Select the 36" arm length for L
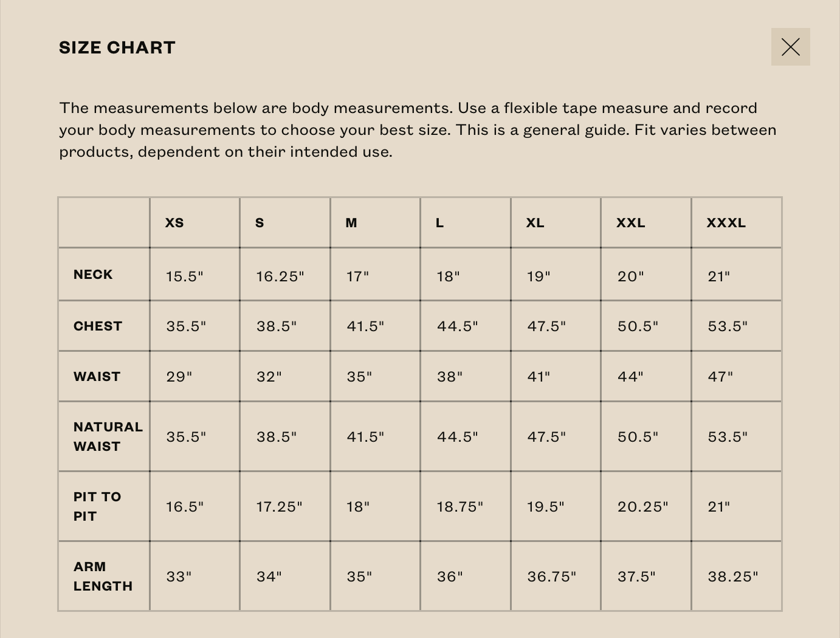 (450, 577)
